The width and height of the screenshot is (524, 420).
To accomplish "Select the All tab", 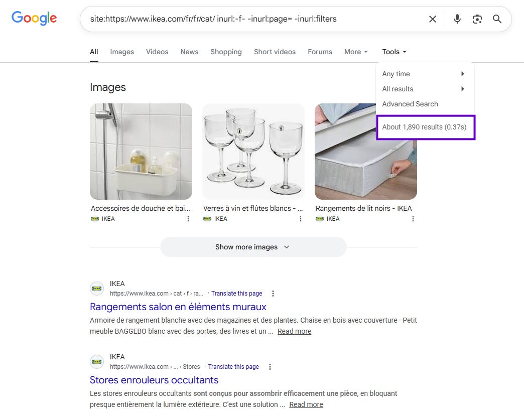I will (x=94, y=52).
